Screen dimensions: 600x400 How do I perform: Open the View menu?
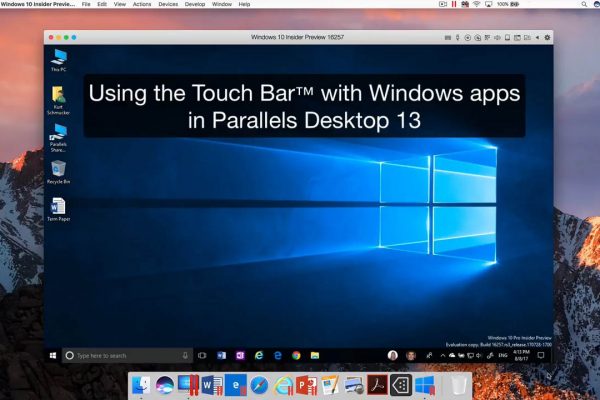pos(120,4)
